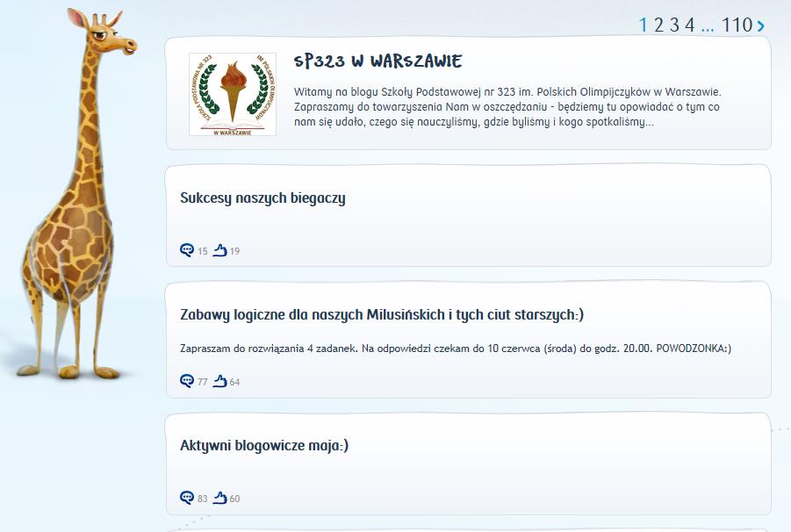Click like count 60
Screen dimensions: 791x532
[235, 499]
